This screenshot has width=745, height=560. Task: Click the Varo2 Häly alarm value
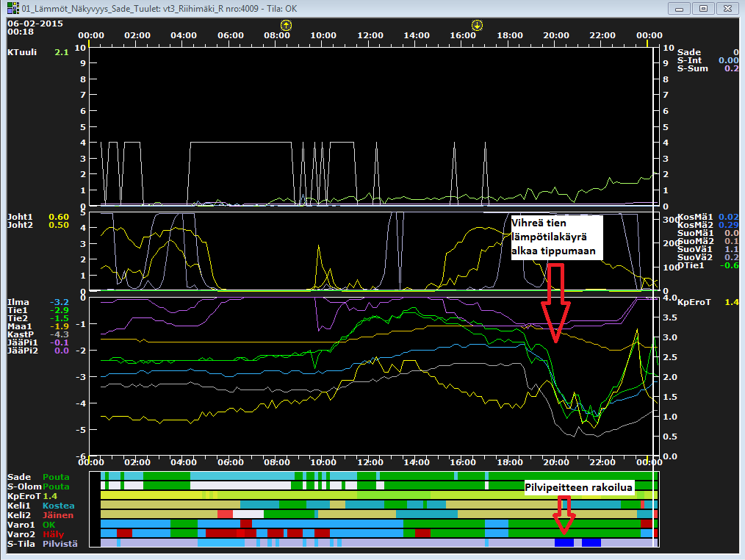tap(53, 534)
